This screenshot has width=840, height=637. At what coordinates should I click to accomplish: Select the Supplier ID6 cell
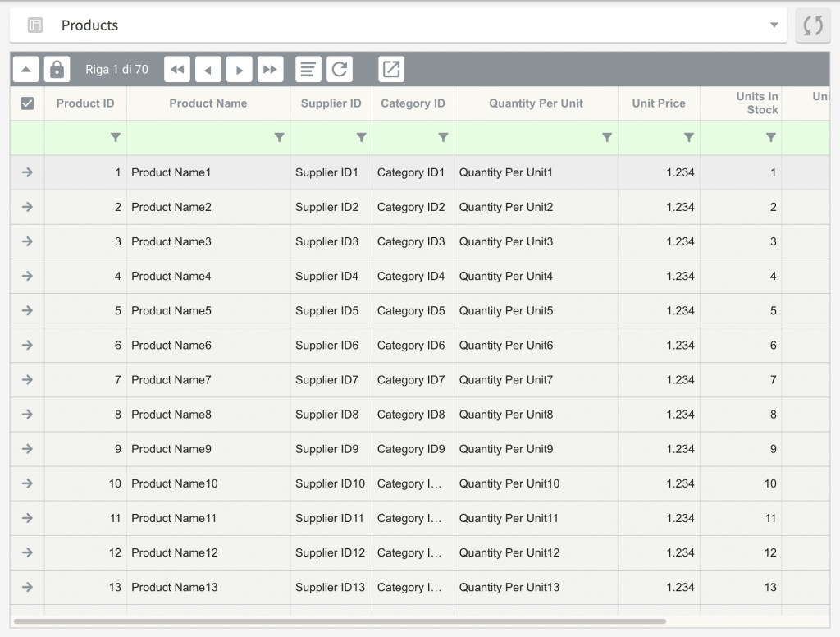point(331,346)
